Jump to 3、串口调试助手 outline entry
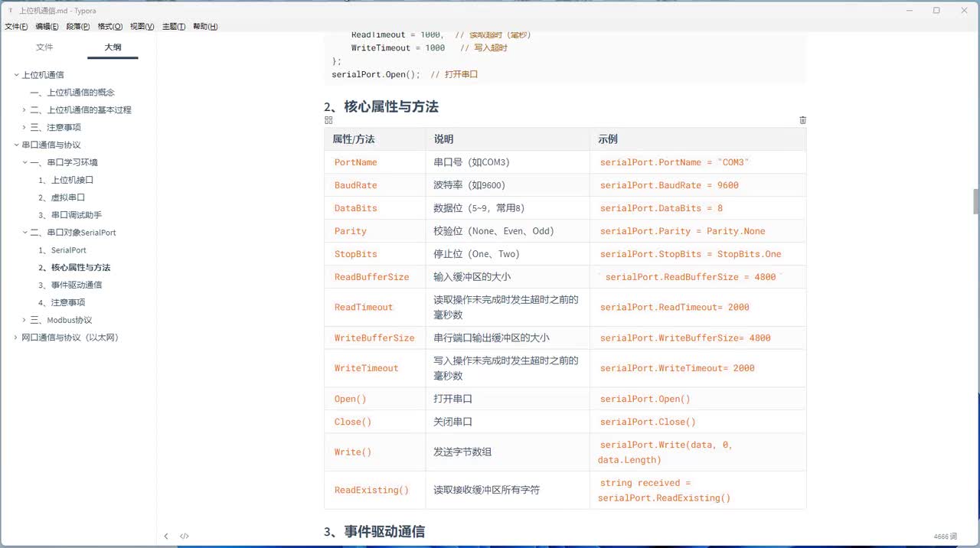Screen dimensions: 980x548 click(x=70, y=215)
